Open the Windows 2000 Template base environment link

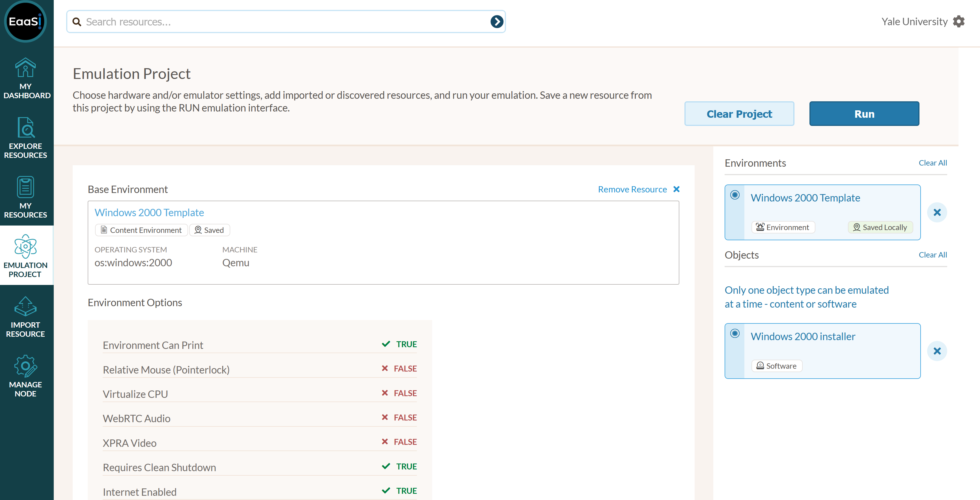149,212
